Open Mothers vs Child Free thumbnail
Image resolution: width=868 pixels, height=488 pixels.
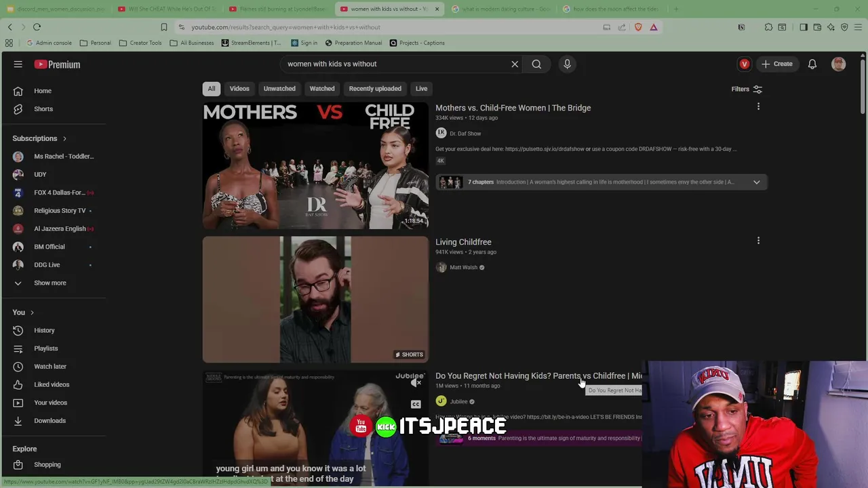point(315,165)
